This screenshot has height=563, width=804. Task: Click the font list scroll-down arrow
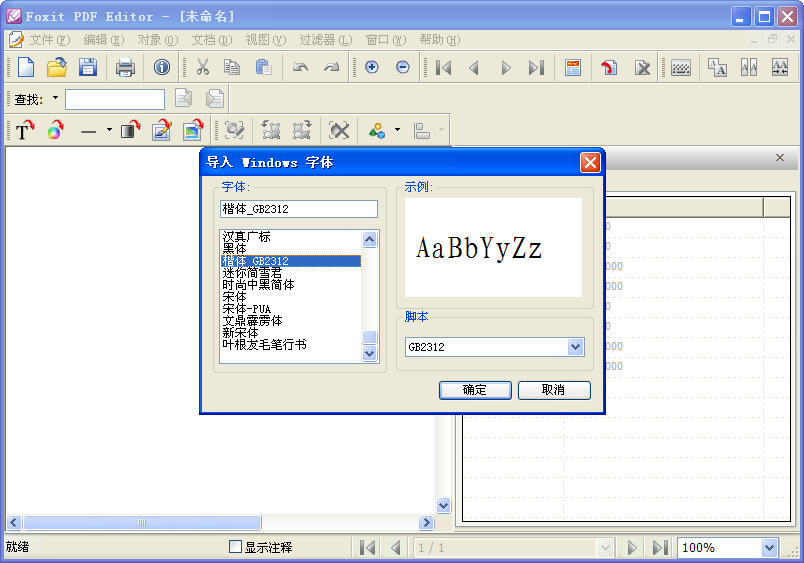(x=369, y=353)
